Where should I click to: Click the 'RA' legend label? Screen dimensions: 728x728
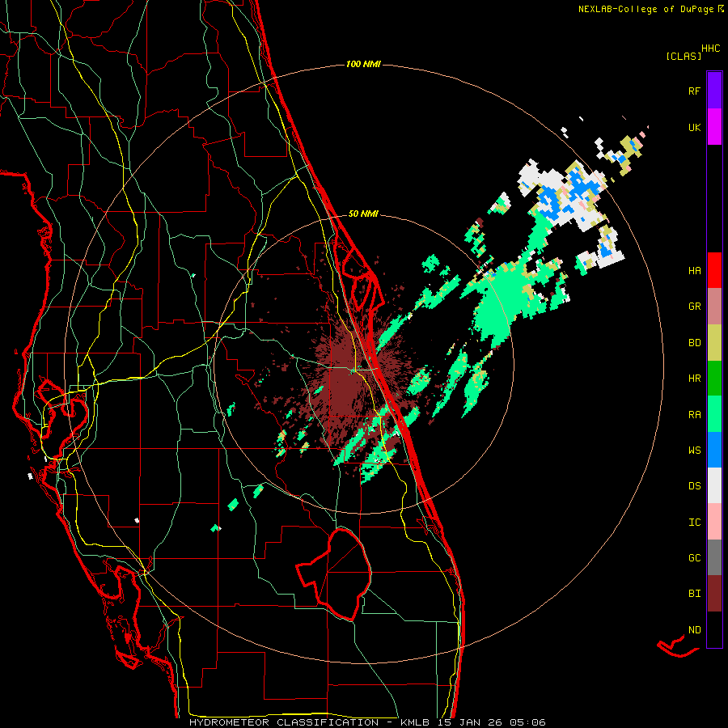click(694, 415)
